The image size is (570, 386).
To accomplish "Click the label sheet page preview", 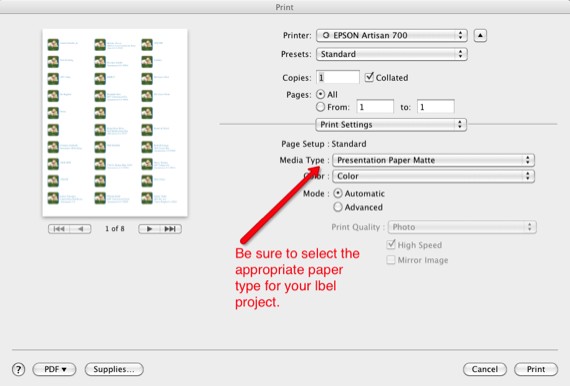I will (115, 123).
